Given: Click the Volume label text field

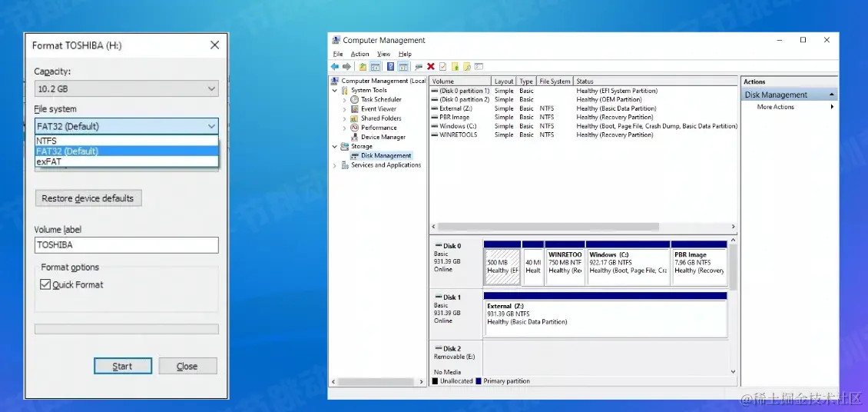Looking at the screenshot, I should 127,245.
